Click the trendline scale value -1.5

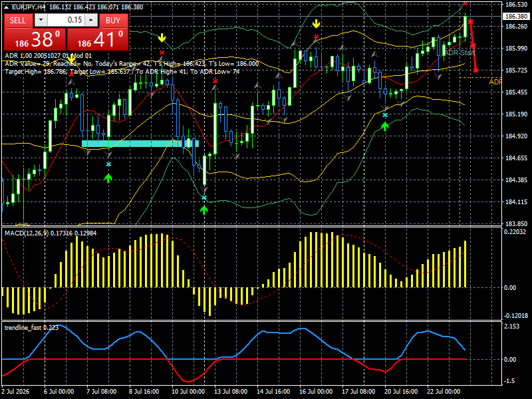point(509,380)
